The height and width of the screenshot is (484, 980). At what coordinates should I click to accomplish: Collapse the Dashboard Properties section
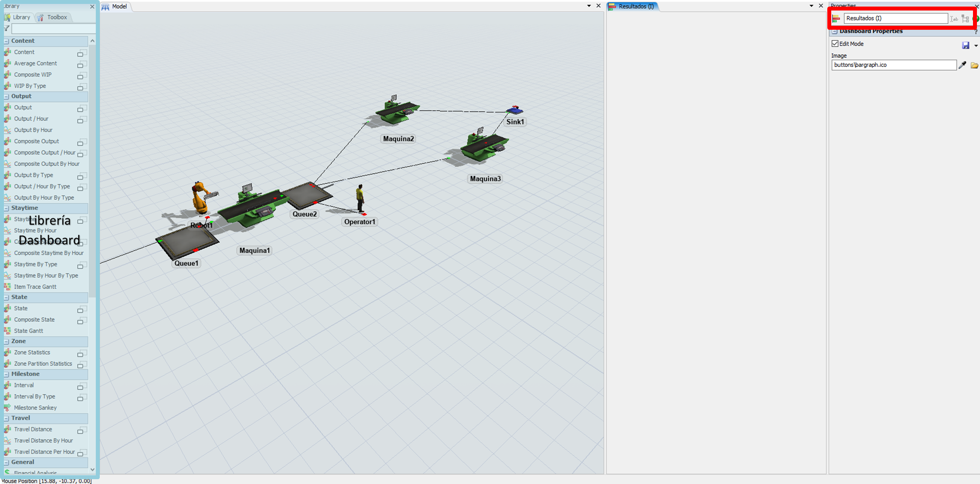click(x=835, y=32)
